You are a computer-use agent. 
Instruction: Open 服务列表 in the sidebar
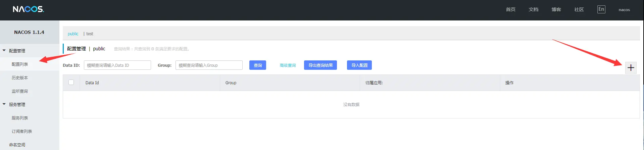click(20, 118)
